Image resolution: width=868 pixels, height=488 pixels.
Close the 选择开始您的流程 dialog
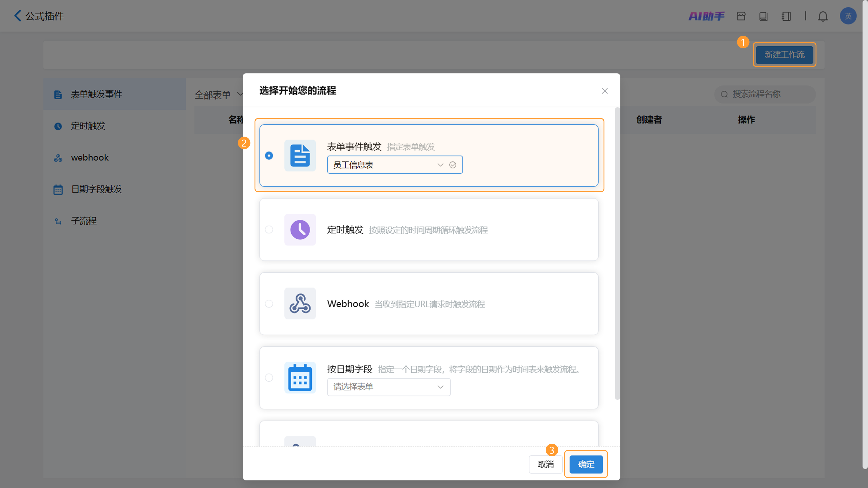click(605, 91)
